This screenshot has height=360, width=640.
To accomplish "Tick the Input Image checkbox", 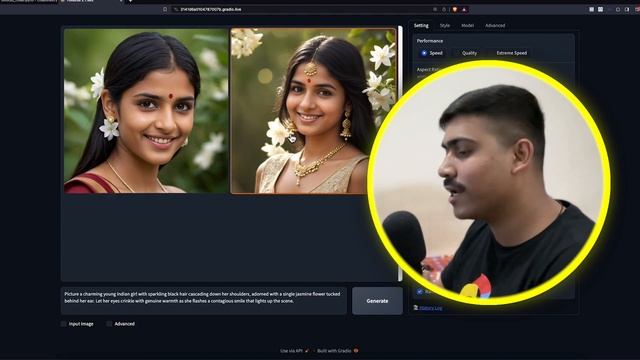I will (x=63, y=324).
